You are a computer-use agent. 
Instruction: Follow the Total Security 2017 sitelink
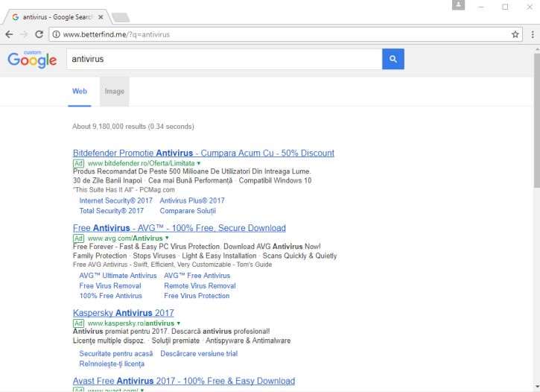pos(112,211)
